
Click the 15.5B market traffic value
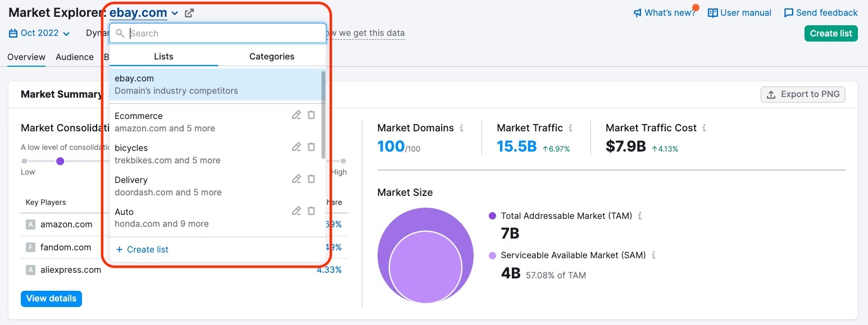(x=517, y=147)
